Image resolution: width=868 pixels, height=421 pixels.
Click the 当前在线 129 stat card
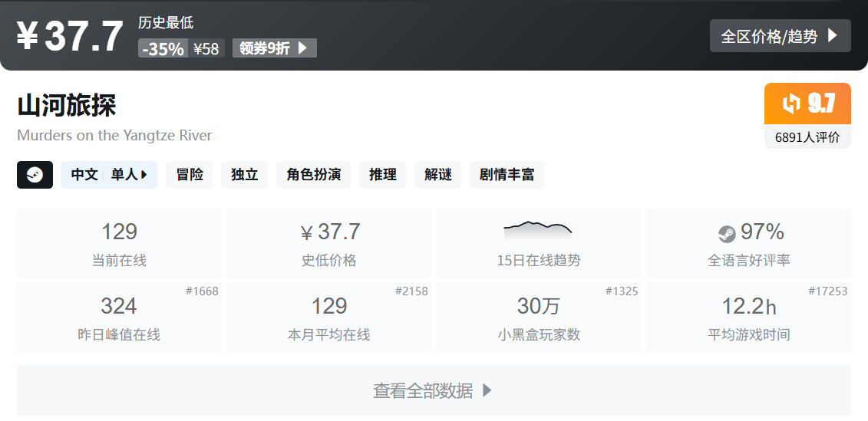119,243
